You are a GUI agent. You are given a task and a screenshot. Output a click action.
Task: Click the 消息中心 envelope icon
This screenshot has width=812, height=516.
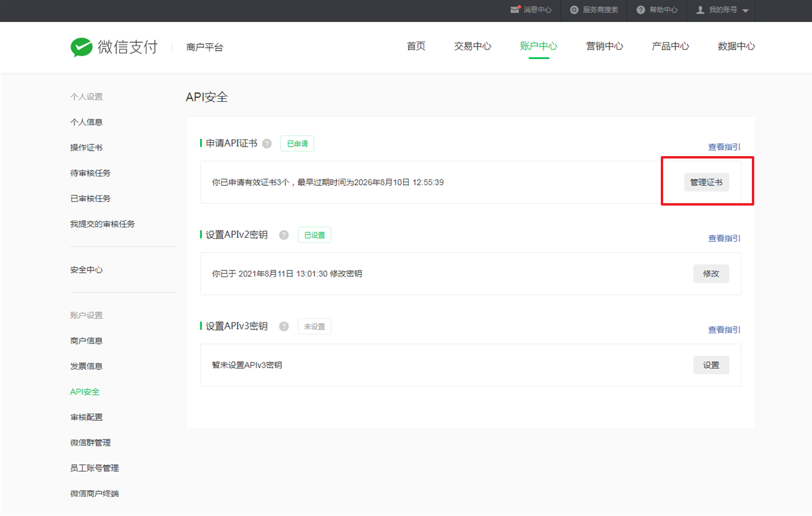(x=516, y=10)
